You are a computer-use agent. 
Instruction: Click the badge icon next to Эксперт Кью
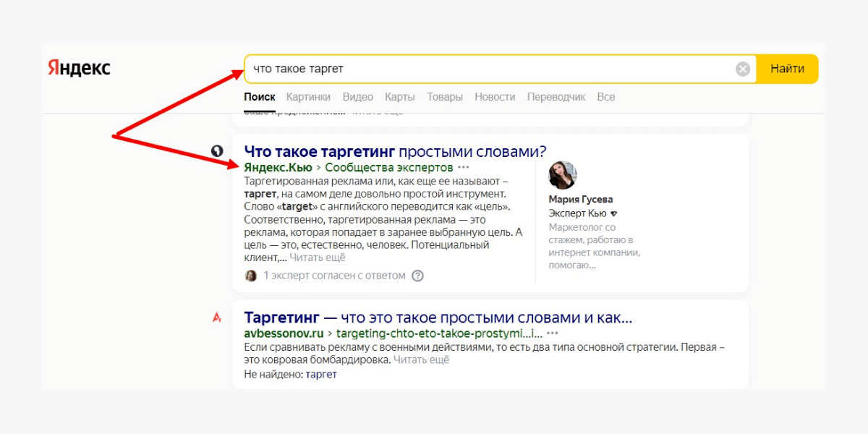click(614, 214)
